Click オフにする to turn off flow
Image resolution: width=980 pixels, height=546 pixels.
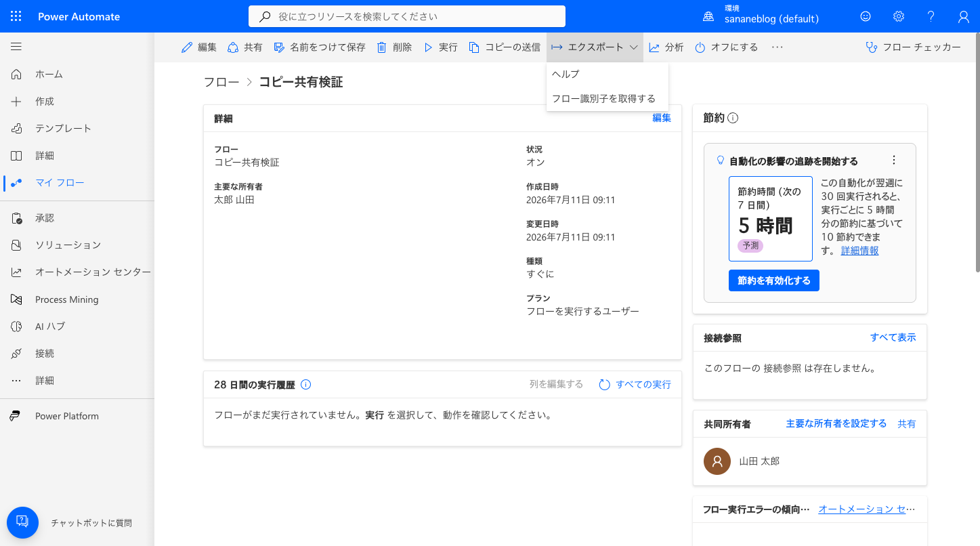click(x=727, y=47)
